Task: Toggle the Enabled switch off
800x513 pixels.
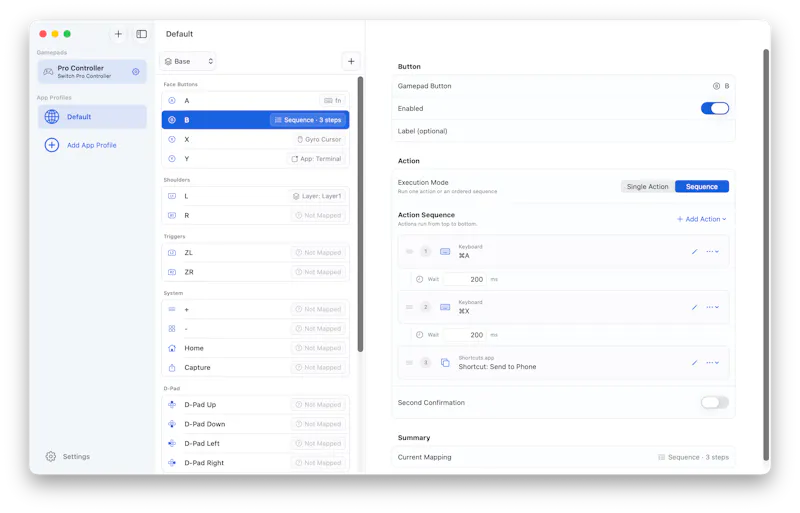Action: 715,109
